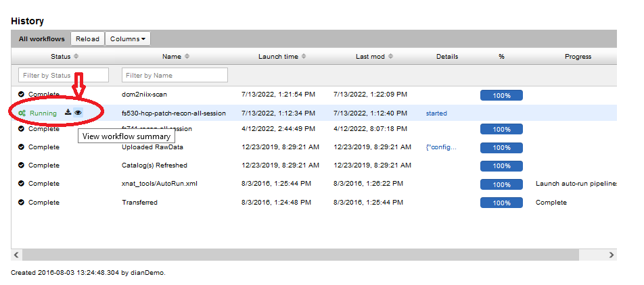Screen dimensions: 644x285
Task: Open the {"config... details link
Action: 441,147
